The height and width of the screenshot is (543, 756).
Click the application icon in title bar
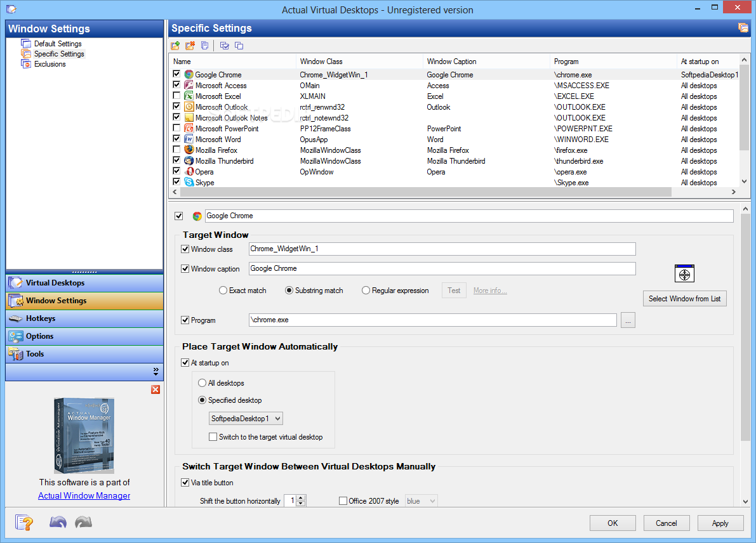11,9
